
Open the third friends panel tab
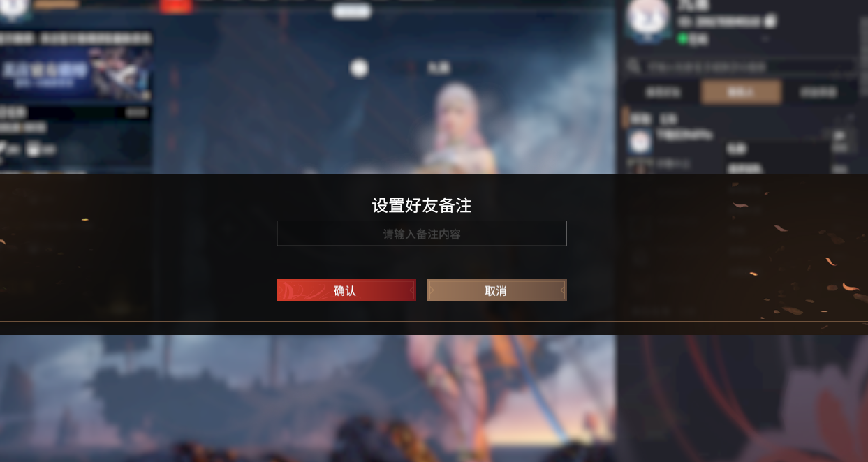coord(819,92)
